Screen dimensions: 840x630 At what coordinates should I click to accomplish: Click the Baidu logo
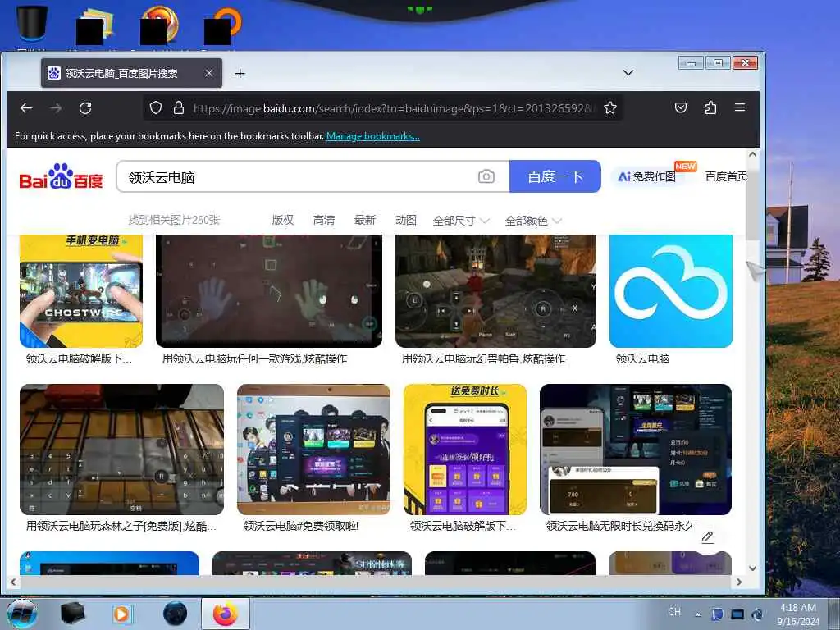pyautogui.click(x=61, y=176)
